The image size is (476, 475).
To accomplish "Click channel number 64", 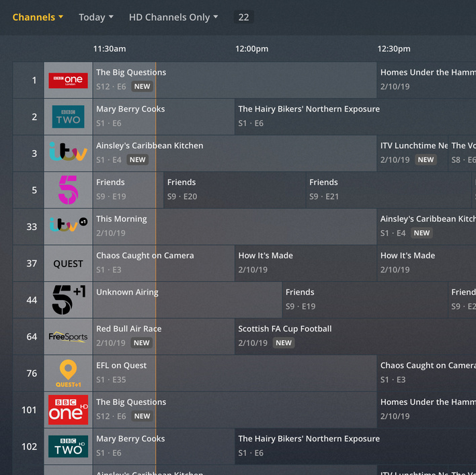I will [x=32, y=336].
